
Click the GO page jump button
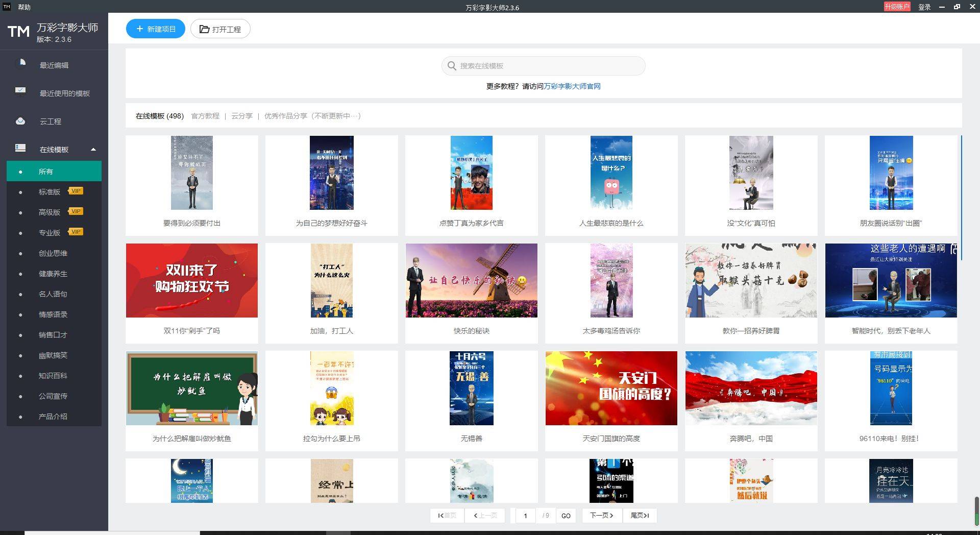click(x=566, y=516)
